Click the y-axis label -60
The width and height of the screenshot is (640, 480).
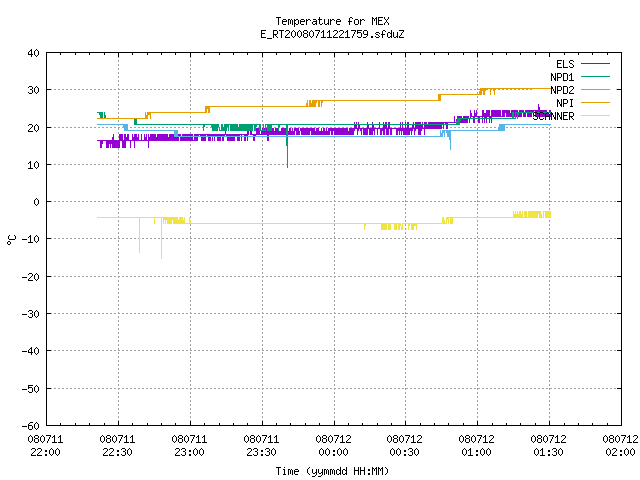[x=31, y=425]
